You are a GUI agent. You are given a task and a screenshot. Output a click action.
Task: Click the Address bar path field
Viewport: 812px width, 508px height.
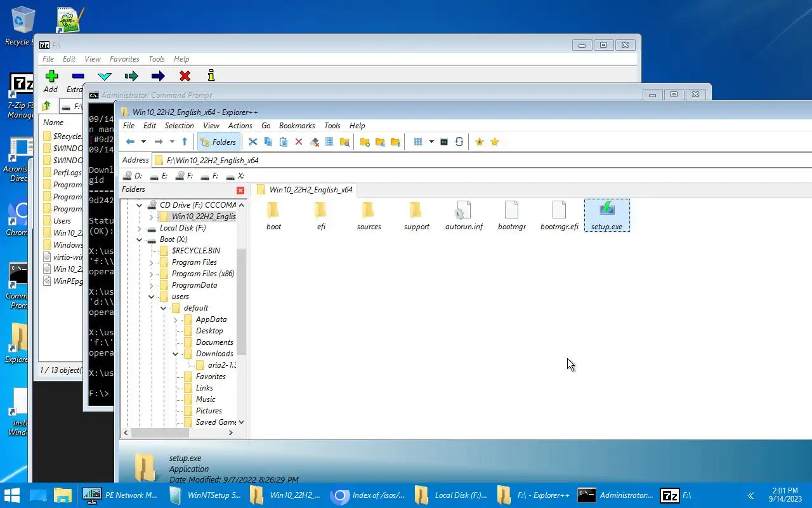click(x=482, y=160)
